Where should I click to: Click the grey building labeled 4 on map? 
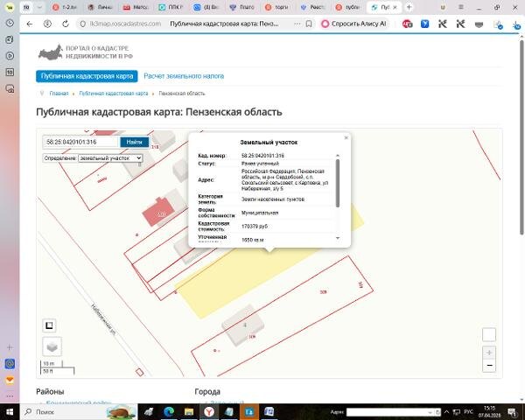pyautogui.click(x=243, y=325)
